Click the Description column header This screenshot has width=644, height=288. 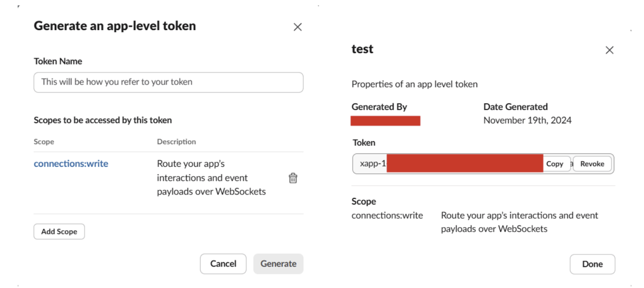pos(176,142)
